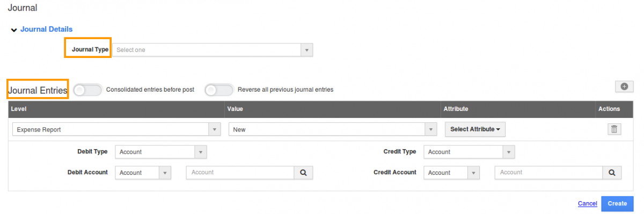The height and width of the screenshot is (214, 644).
Task: Search for a debit account
Action: point(303,173)
